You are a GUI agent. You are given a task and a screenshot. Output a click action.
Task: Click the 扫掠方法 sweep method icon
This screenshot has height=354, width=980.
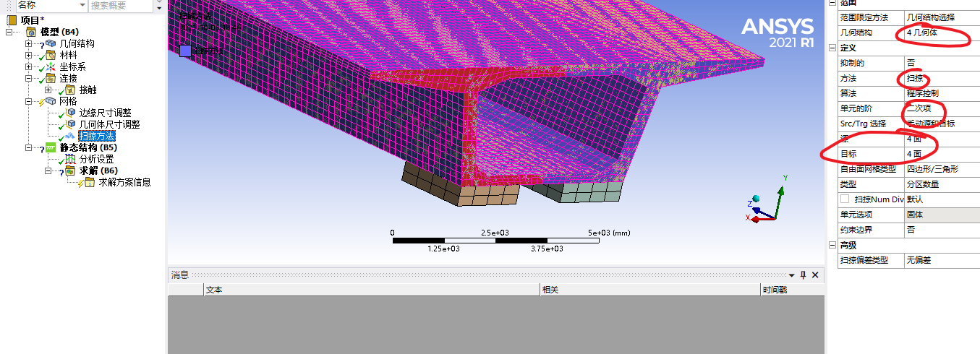point(70,136)
